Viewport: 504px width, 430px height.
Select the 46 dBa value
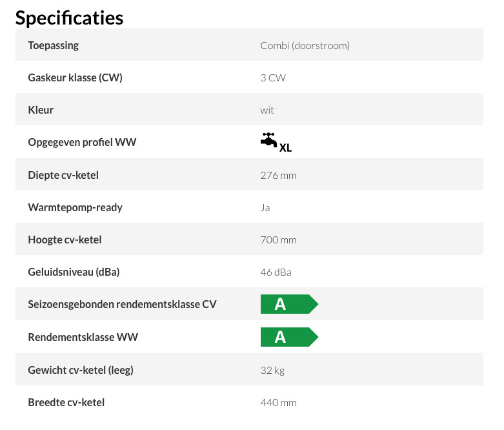point(276,272)
